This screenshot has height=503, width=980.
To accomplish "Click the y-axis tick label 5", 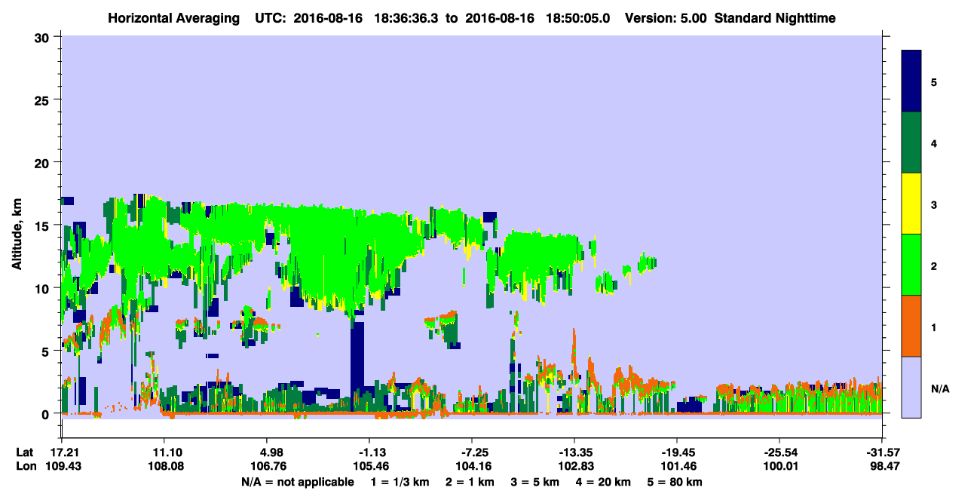I will tap(47, 351).
